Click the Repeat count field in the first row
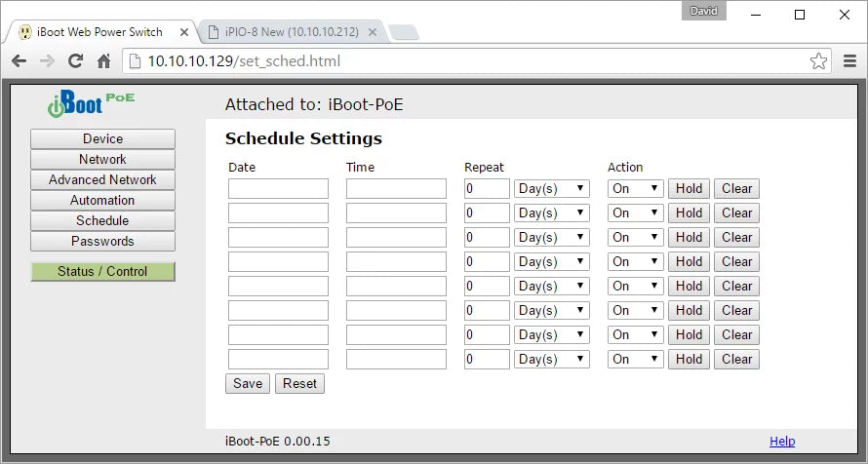 [487, 188]
